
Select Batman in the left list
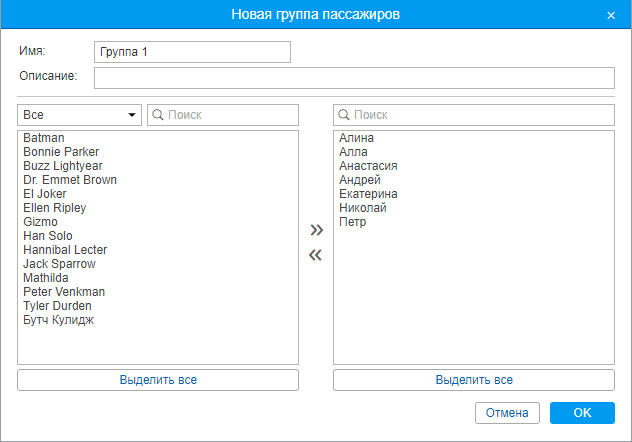click(44, 138)
